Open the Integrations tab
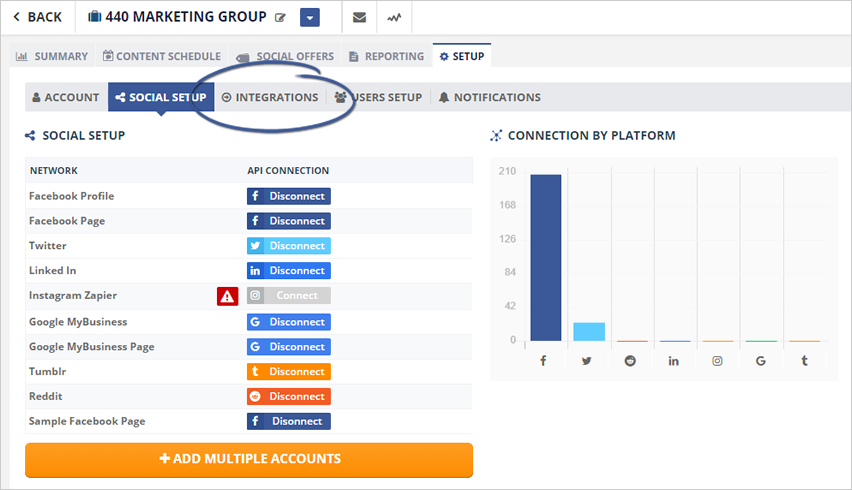852x490 pixels. tap(270, 97)
